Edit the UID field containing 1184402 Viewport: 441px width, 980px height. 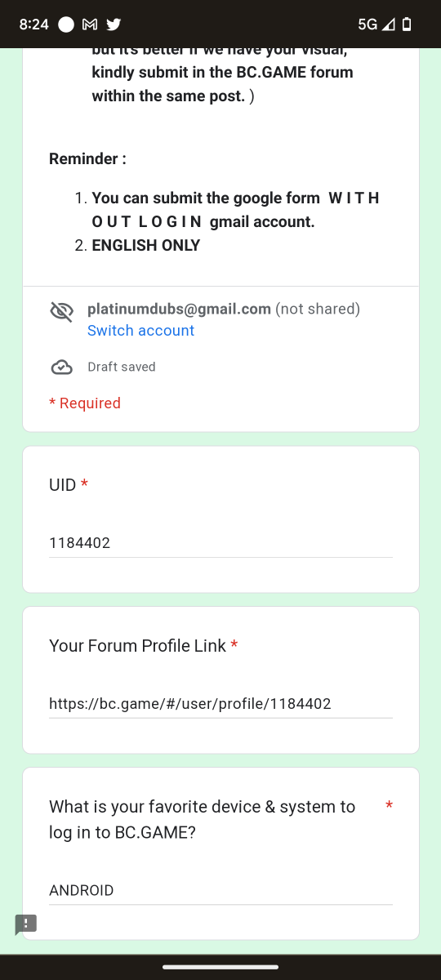[x=220, y=543]
